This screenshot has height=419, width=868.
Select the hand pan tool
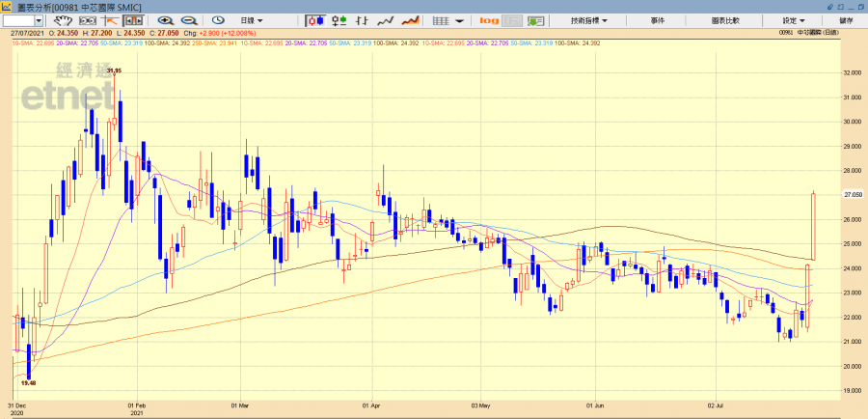tap(63, 20)
